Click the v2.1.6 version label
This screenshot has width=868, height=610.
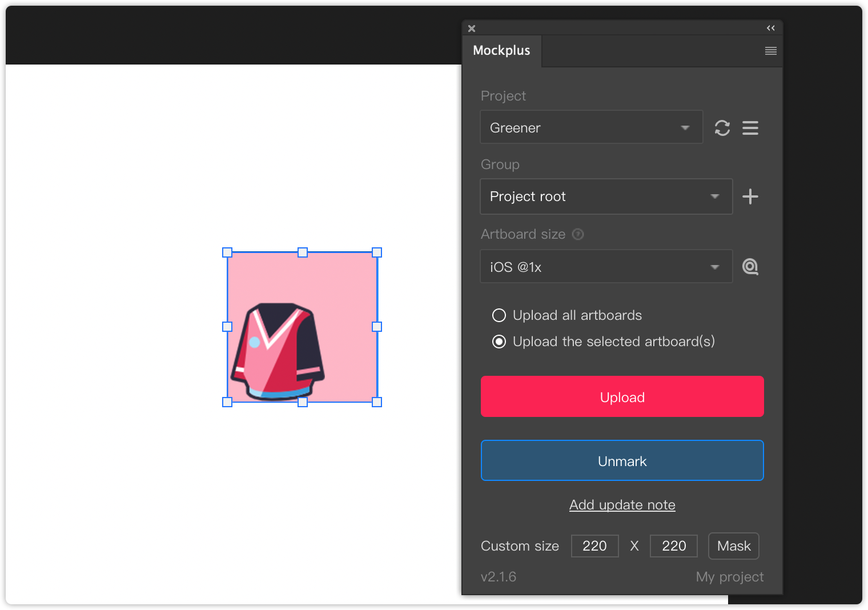[x=499, y=577]
